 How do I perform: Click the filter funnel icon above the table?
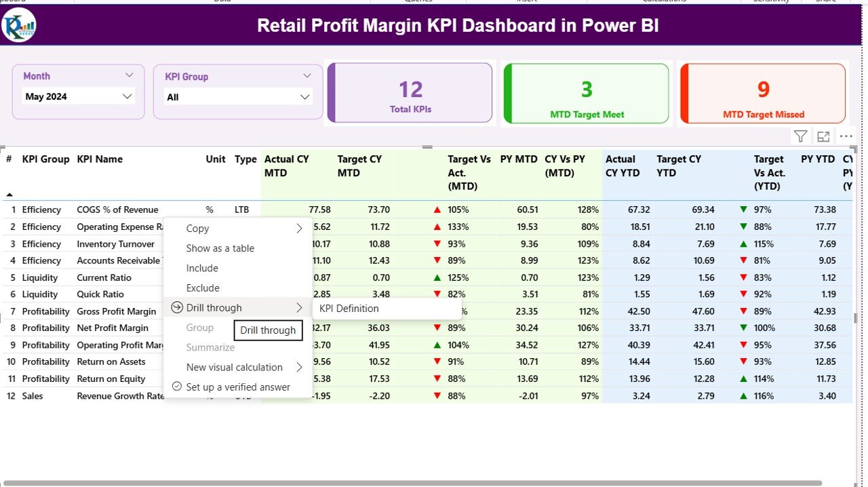point(800,136)
